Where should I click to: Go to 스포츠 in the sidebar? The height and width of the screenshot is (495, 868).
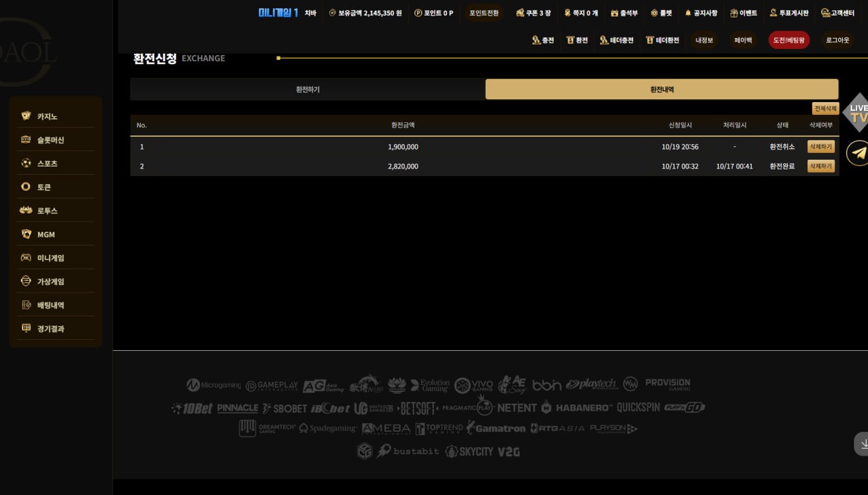(47, 164)
